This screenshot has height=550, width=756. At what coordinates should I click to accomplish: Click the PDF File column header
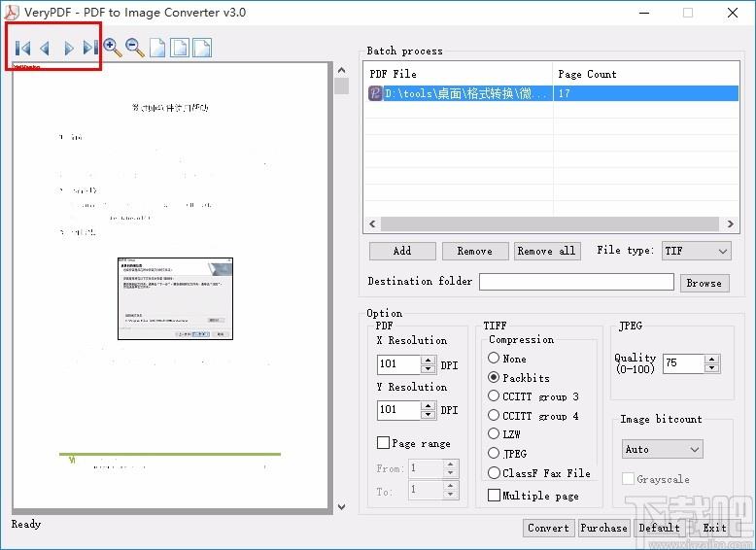pos(458,74)
